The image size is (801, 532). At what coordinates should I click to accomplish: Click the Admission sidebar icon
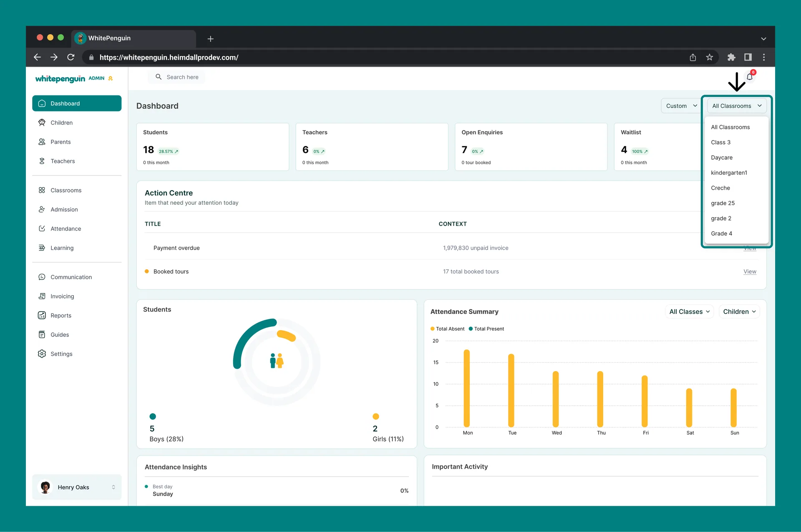[x=42, y=209]
